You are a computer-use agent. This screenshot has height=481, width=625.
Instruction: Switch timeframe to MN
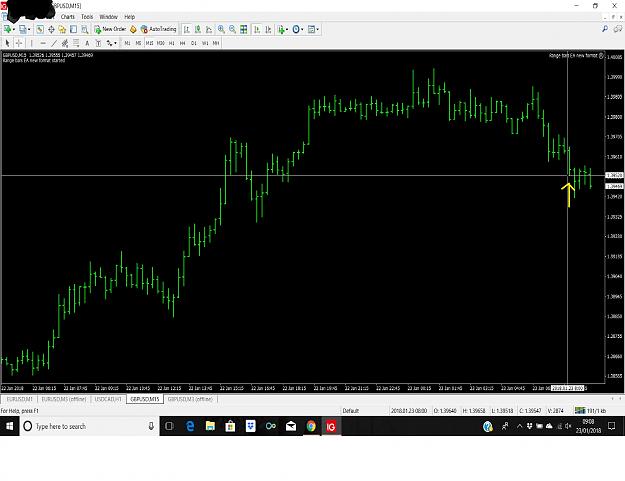click(x=216, y=43)
